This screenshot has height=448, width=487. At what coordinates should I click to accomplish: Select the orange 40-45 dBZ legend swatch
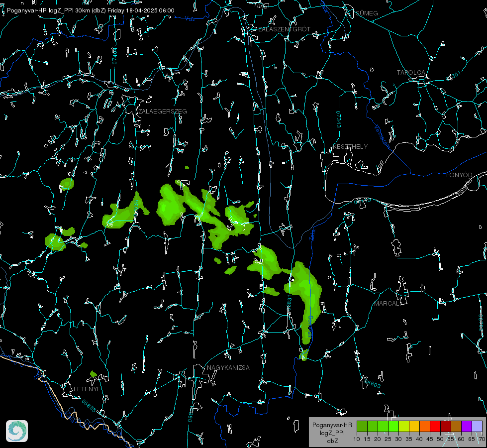(425, 426)
